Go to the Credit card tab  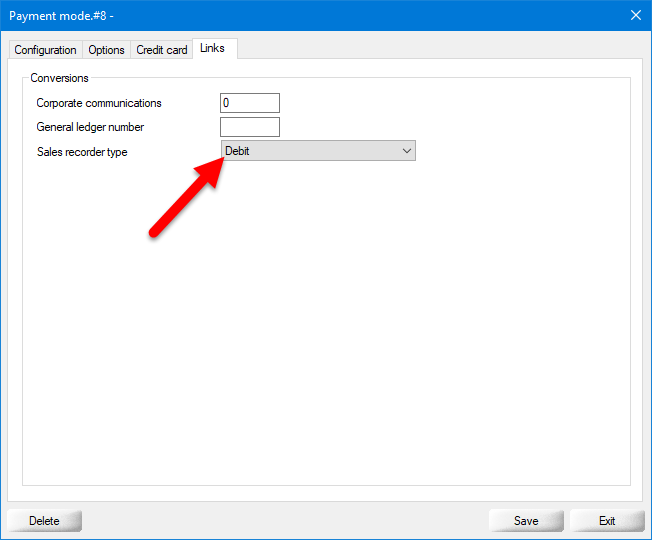click(162, 50)
